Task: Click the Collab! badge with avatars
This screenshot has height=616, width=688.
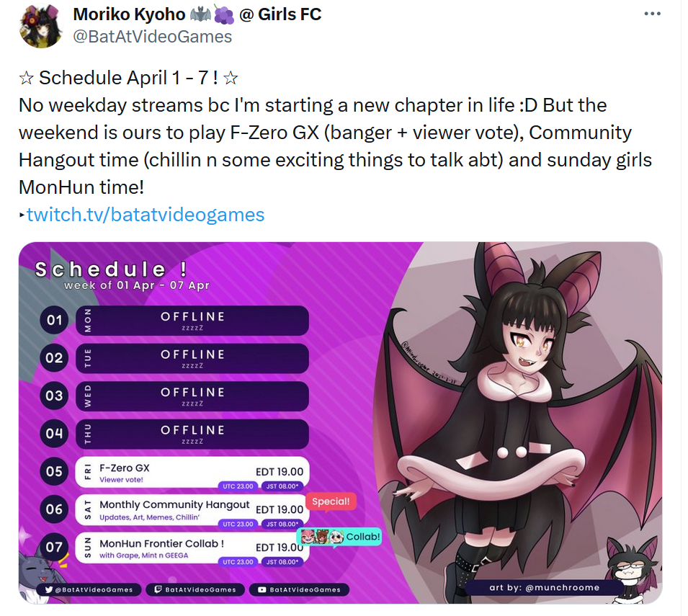Action: click(x=339, y=537)
